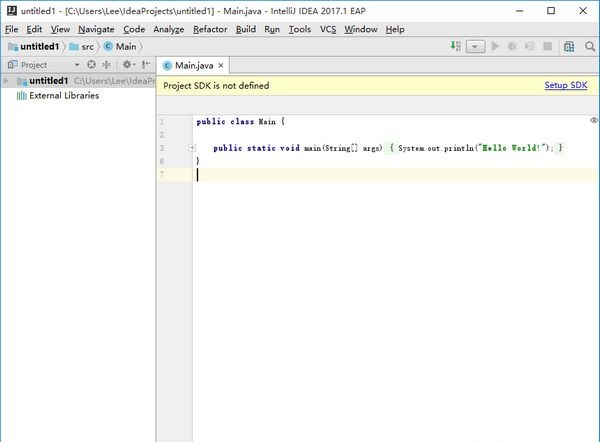Screen dimensions: 600x442
Task: Click the Search Everywhere magnifier icon
Action: (x=590, y=47)
